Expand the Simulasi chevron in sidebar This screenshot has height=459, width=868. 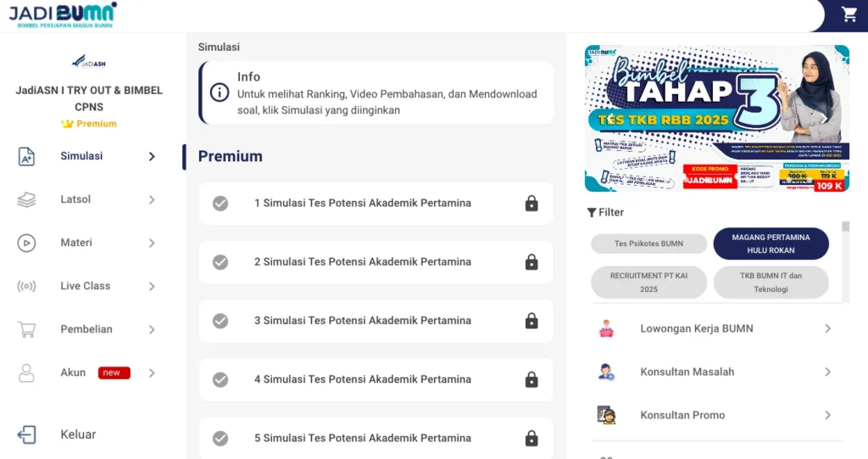(152, 157)
